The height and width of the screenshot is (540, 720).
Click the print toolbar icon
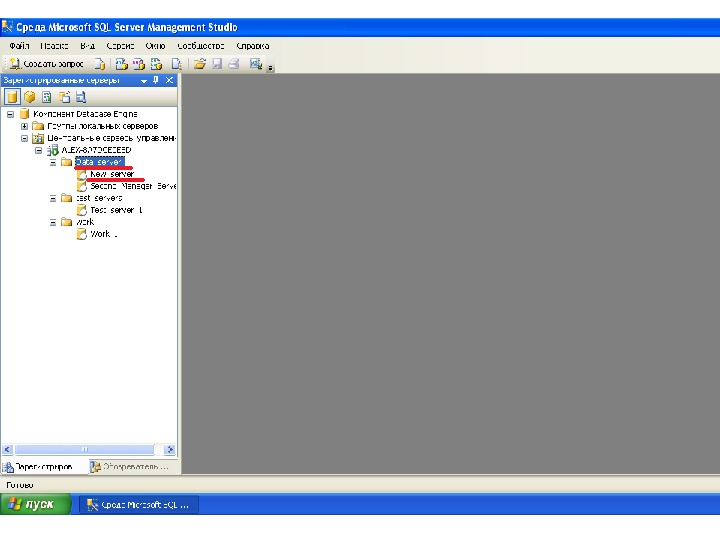pos(234,64)
